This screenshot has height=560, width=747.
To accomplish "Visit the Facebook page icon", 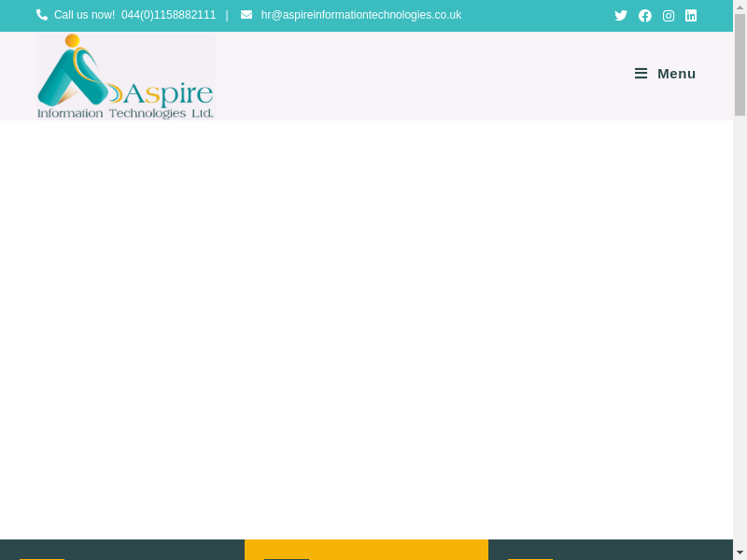I will (x=645, y=16).
